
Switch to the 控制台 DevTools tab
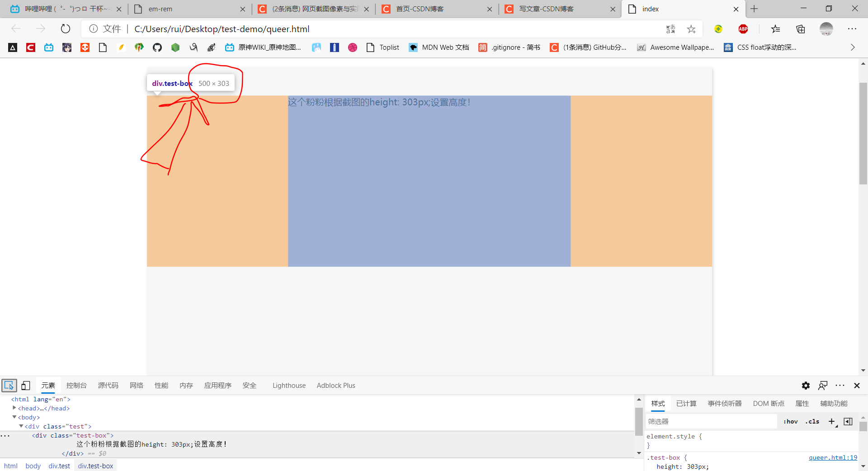[x=76, y=386]
